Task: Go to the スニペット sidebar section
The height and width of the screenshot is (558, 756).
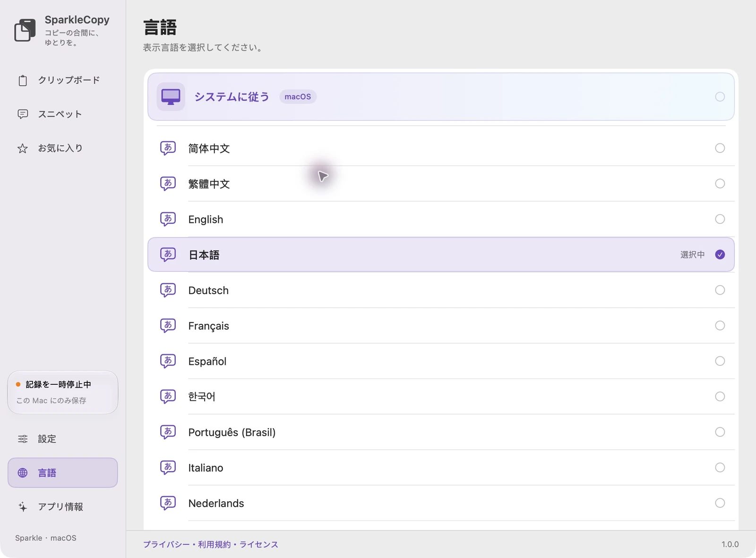Action: click(x=63, y=114)
